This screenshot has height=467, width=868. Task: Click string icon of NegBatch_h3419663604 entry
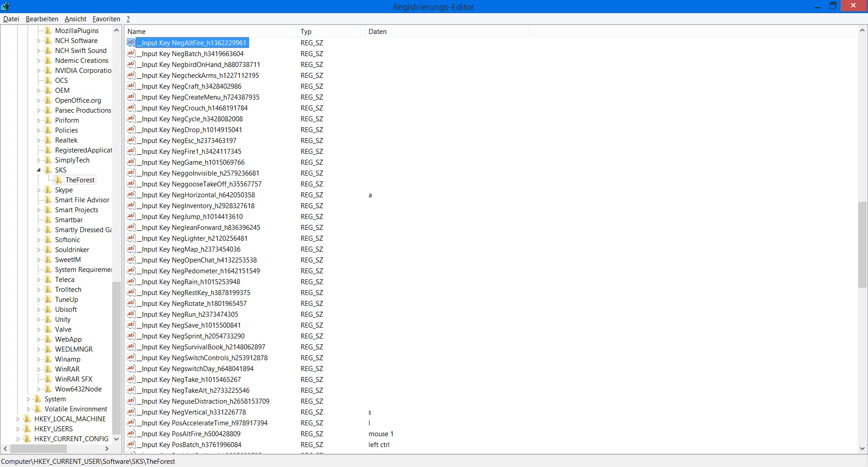click(x=131, y=53)
